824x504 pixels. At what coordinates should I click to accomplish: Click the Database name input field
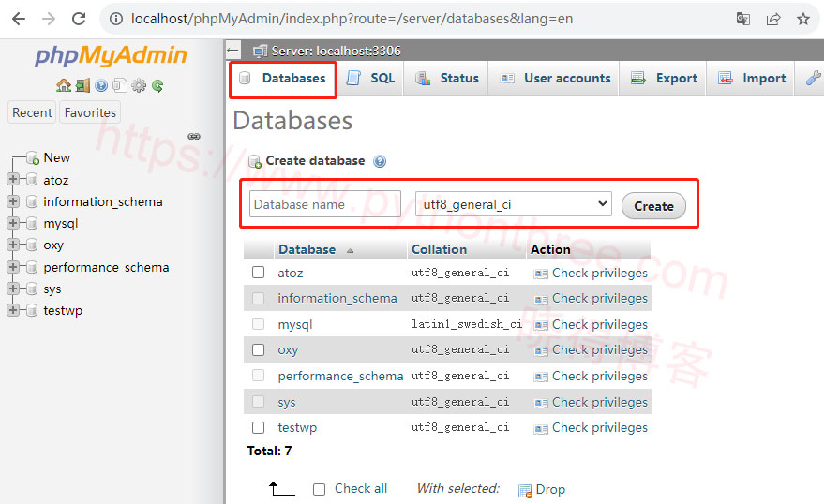(324, 204)
